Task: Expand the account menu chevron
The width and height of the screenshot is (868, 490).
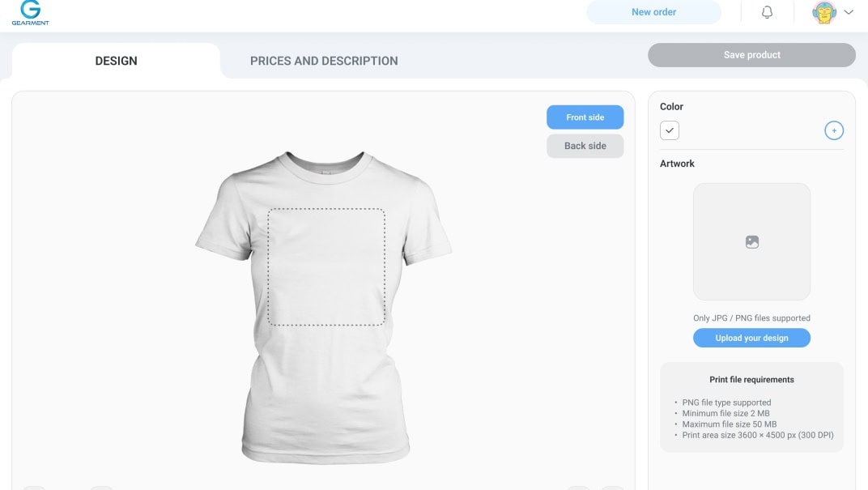Action: pos(849,12)
